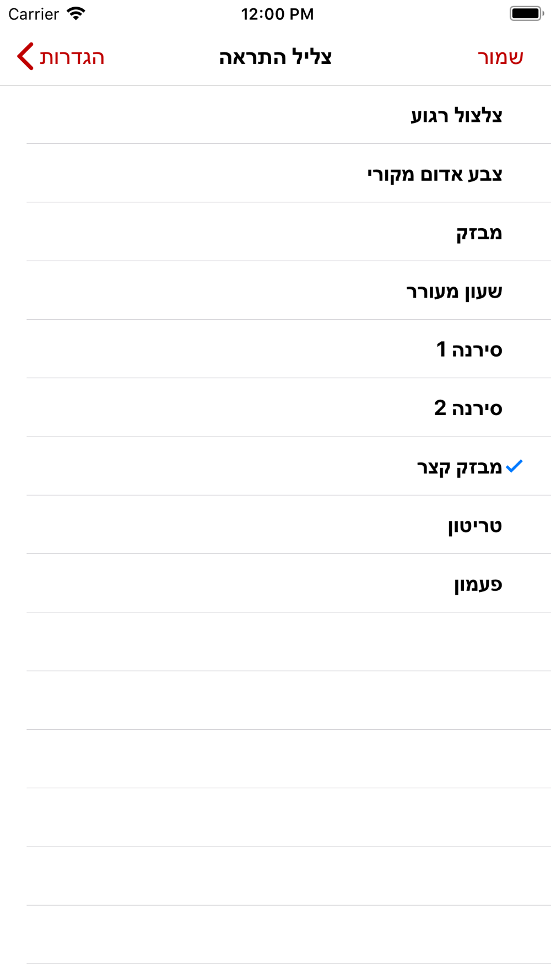Screen dimensions: 551x980
Task: Tap the צליל התראה page title
Action: (275, 57)
